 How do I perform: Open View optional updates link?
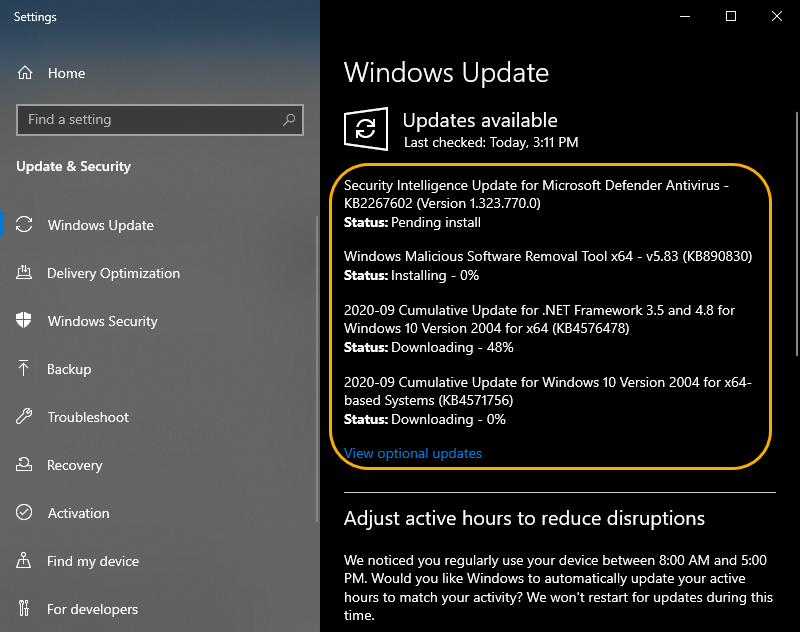coord(413,453)
